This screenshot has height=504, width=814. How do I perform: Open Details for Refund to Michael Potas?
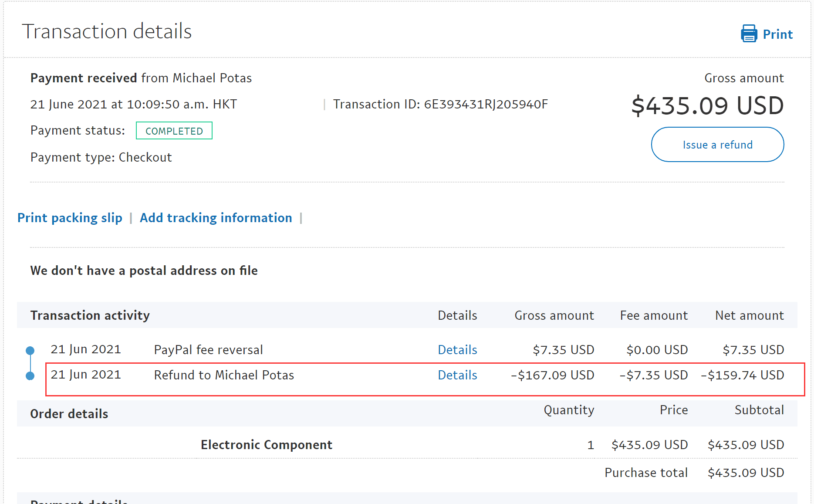click(x=457, y=375)
